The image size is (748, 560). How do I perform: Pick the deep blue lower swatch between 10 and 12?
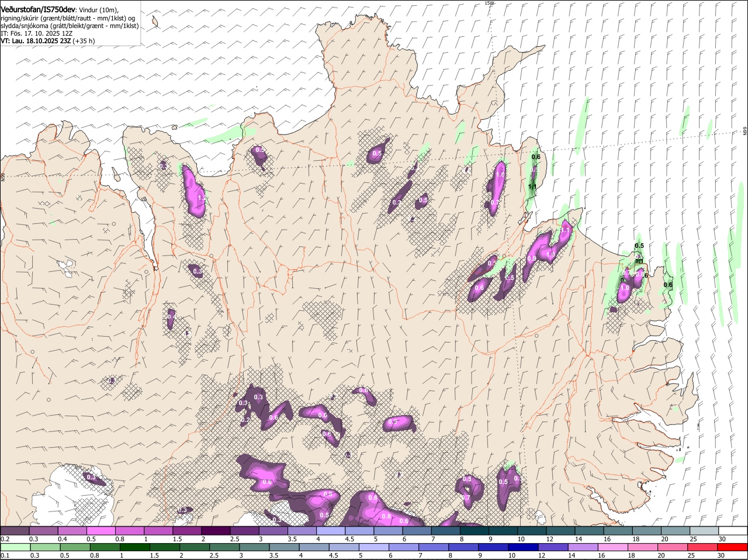coord(522,548)
